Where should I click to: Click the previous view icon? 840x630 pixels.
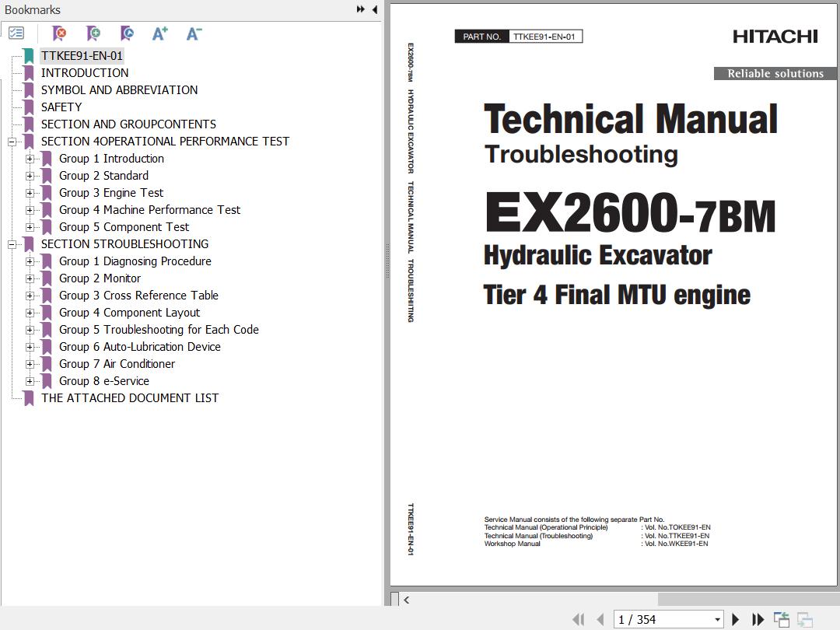[781, 620]
